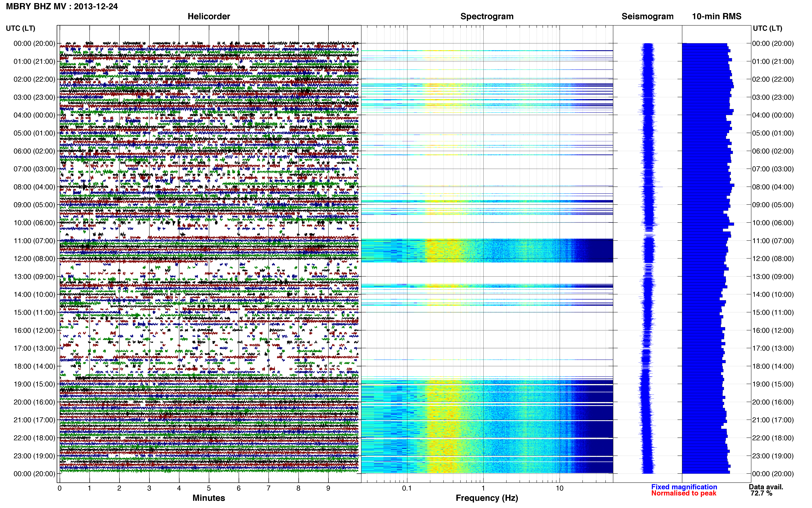Click the left '20:00 (16:00)' time label
812x508 pixels.
click(34, 402)
